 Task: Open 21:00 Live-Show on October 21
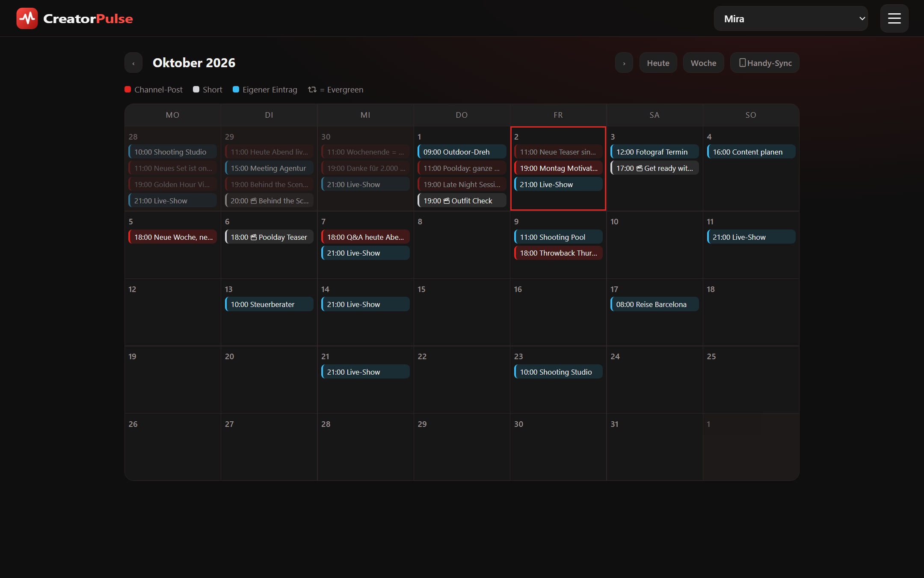(x=365, y=372)
